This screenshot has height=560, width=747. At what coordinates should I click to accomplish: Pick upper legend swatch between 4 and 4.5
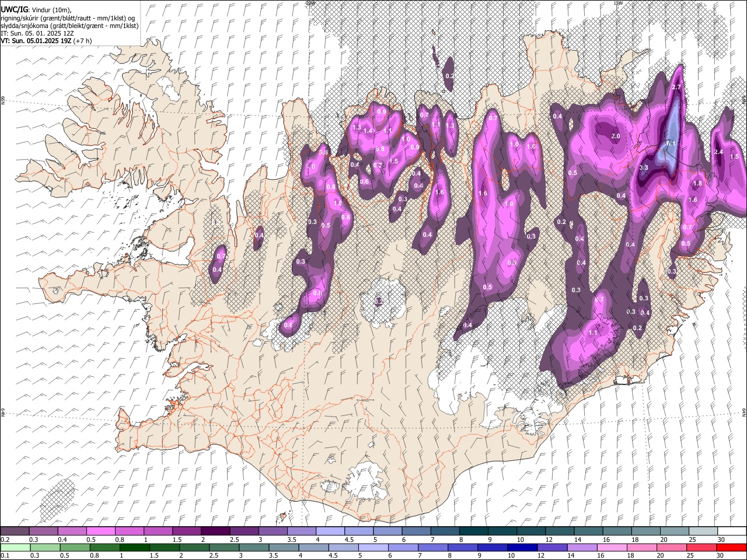pyautogui.click(x=330, y=531)
